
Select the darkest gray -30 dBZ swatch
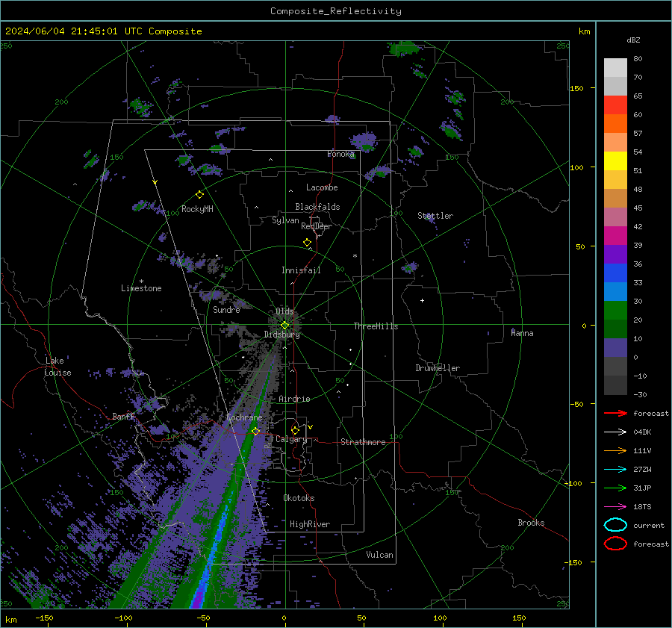[615, 385]
